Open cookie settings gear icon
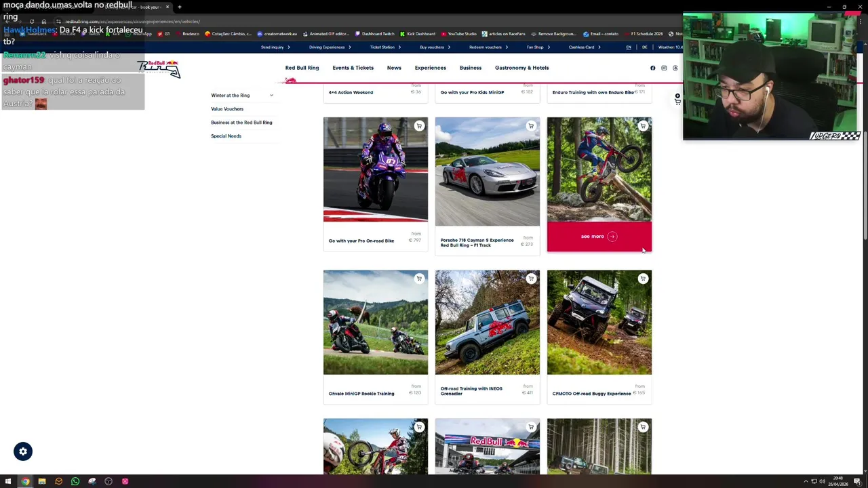The image size is (868, 488). point(23,451)
